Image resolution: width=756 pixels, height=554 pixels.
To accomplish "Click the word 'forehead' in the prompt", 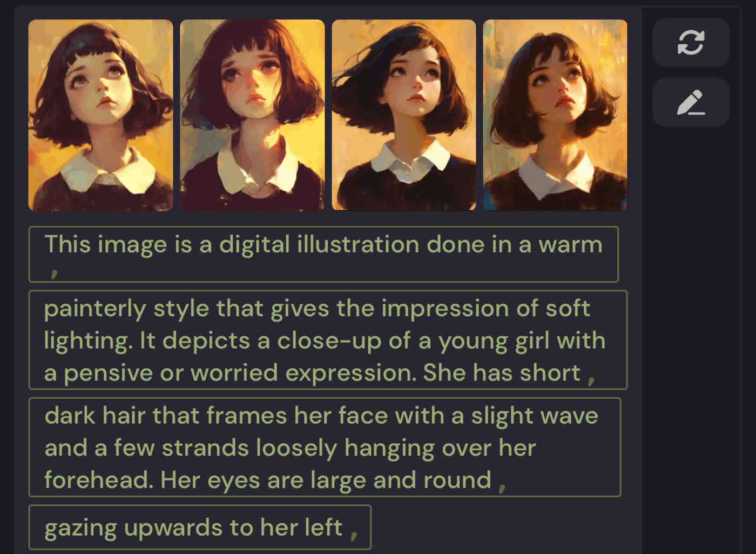I will coord(99,479).
